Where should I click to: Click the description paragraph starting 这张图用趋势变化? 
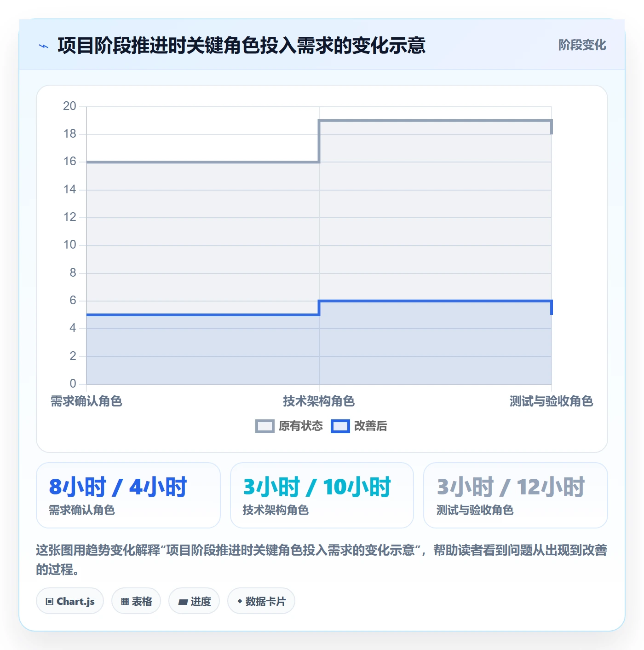tap(322, 560)
